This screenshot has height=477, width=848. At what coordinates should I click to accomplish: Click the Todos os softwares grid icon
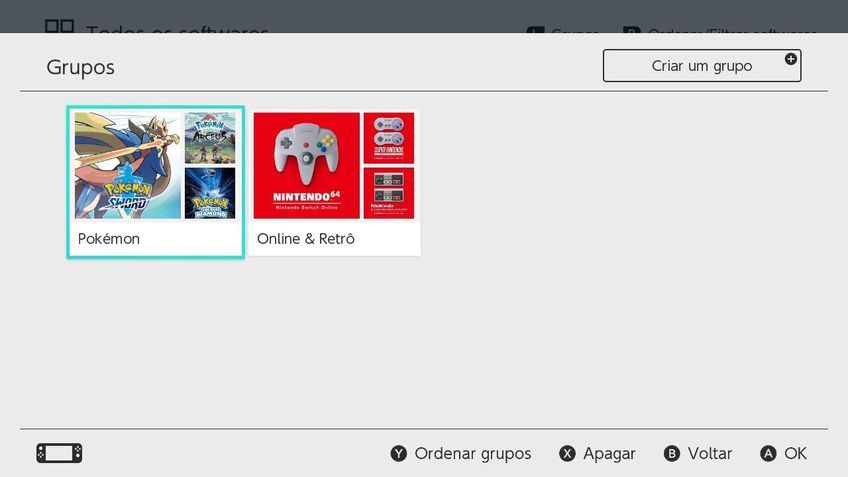coord(59,27)
